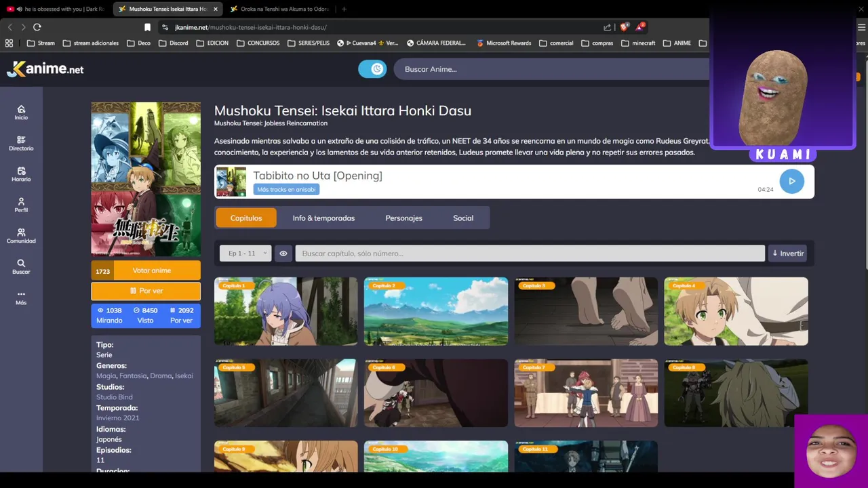Go back in browser history
This screenshot has height=488, width=868.
click(9, 27)
